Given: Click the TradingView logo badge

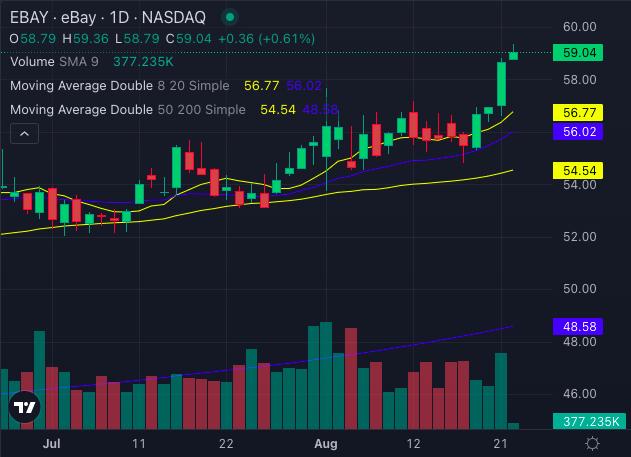Looking at the screenshot, I should click(x=25, y=407).
